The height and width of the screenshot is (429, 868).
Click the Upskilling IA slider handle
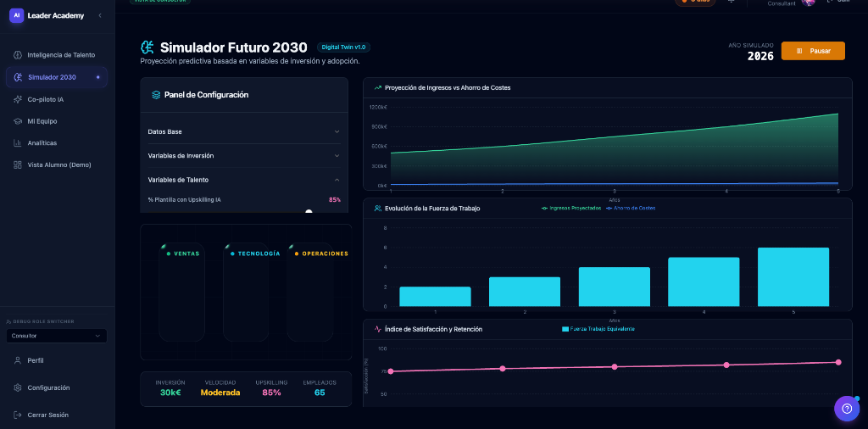click(x=309, y=212)
